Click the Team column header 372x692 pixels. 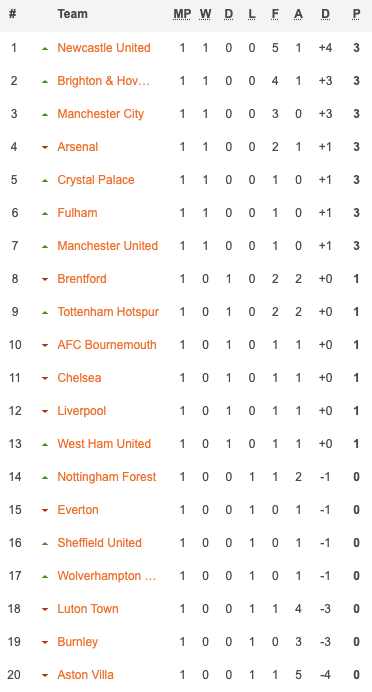(x=72, y=14)
